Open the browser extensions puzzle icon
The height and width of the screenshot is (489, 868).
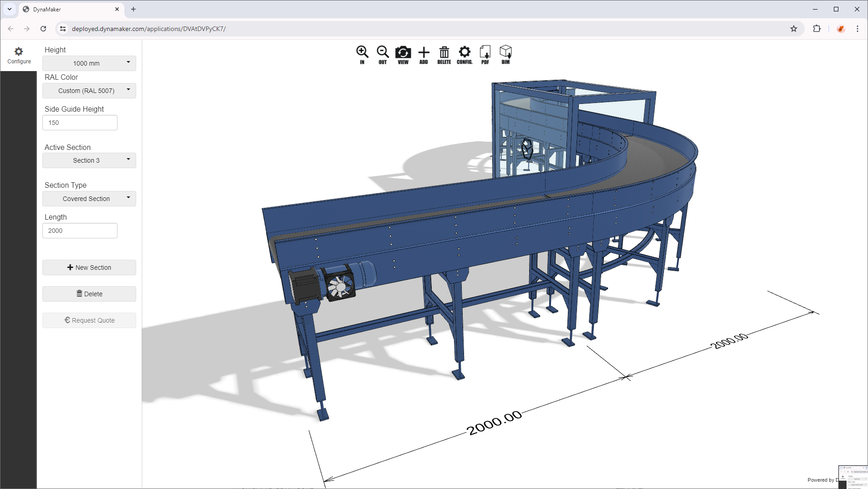817,29
